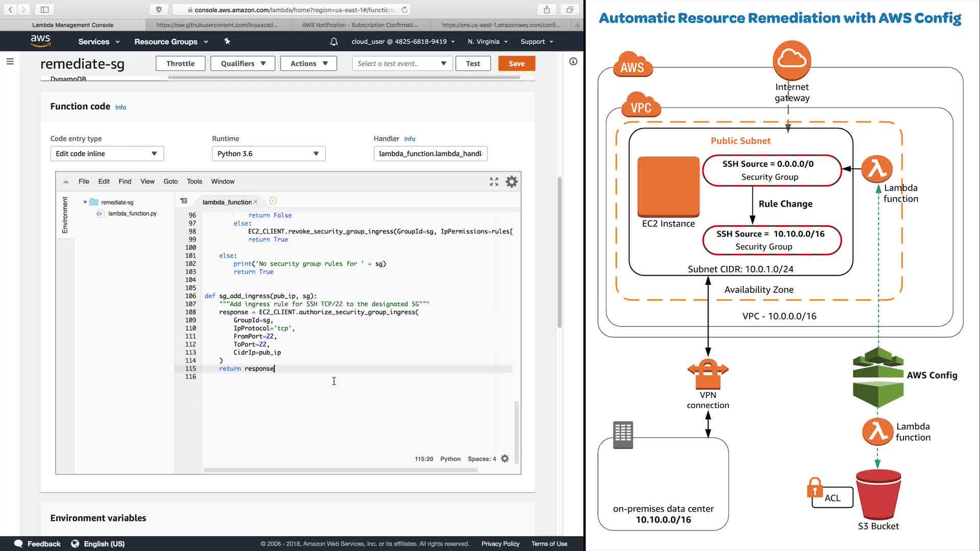Click the AWS logo home icon
This screenshot has width=980, height=551.
pyautogui.click(x=40, y=41)
